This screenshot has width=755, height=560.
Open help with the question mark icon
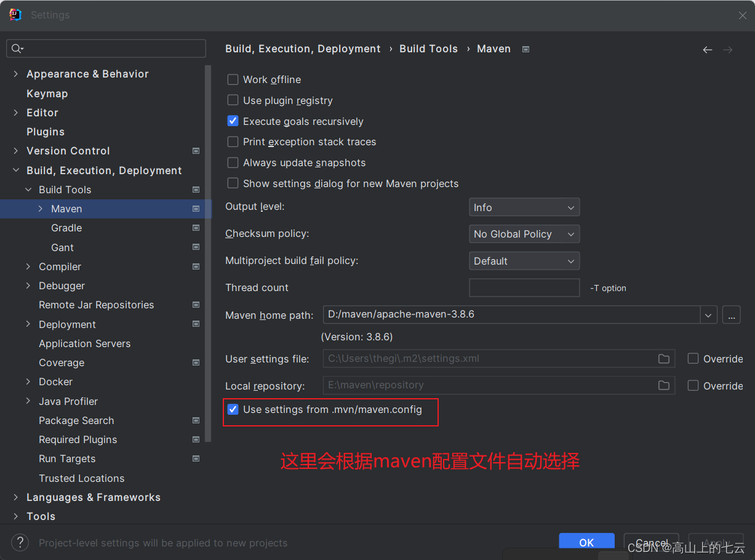[20, 542]
